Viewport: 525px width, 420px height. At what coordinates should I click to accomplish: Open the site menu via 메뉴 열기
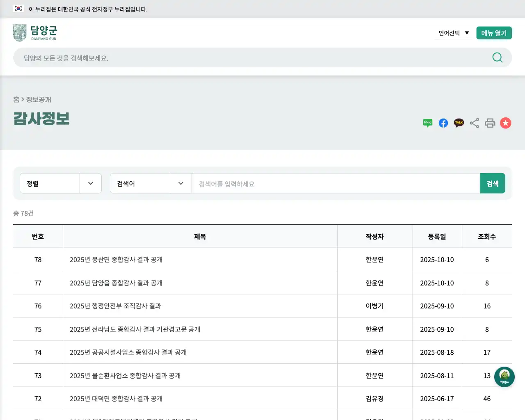[494, 33]
